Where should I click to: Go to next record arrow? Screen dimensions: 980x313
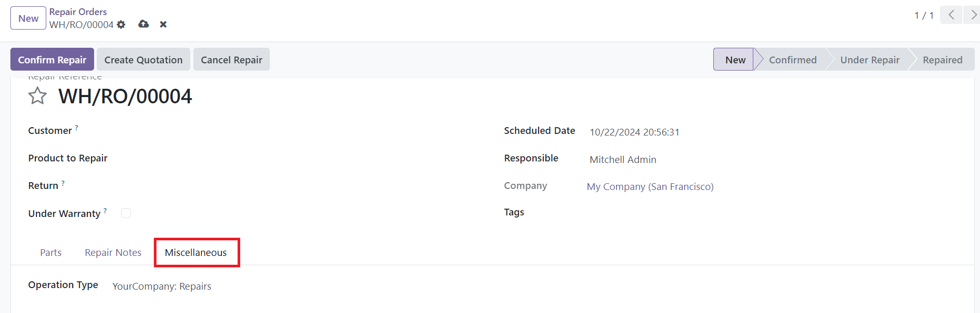tap(972, 15)
